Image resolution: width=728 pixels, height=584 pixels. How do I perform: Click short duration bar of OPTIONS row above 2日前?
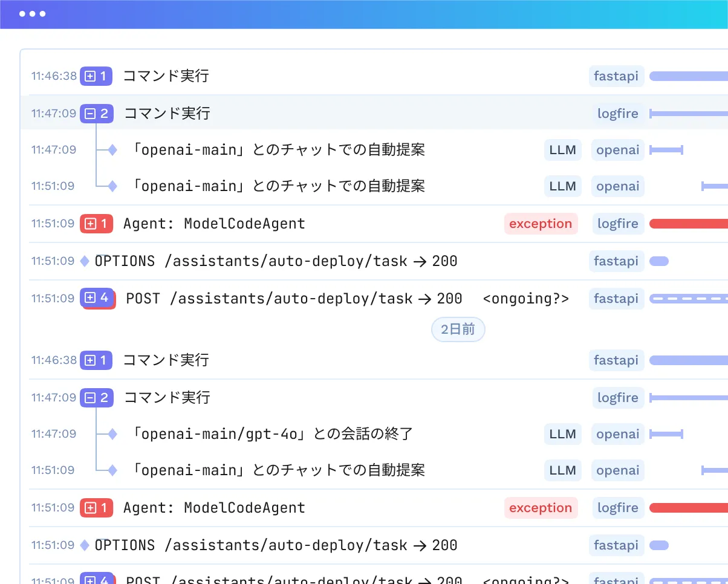[659, 261]
